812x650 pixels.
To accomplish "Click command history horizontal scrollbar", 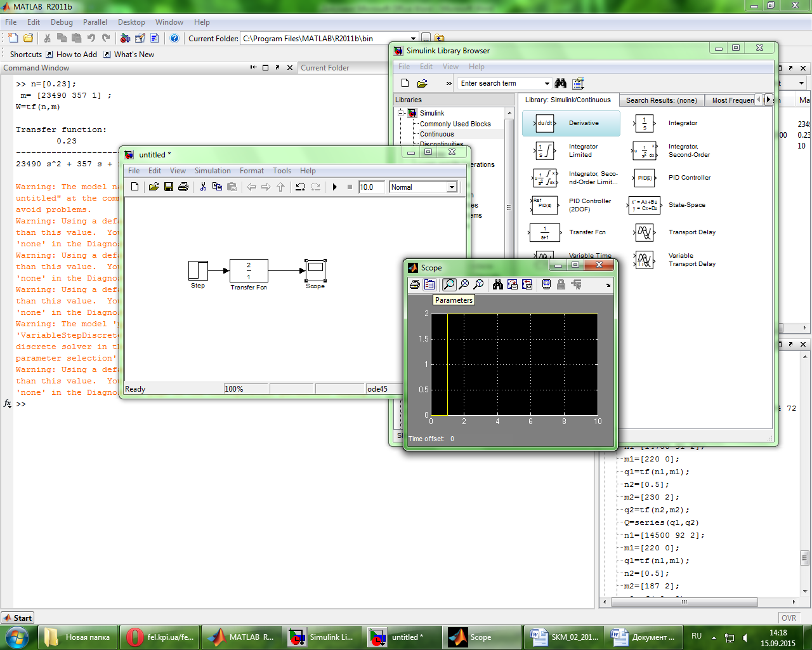I will coord(684,601).
